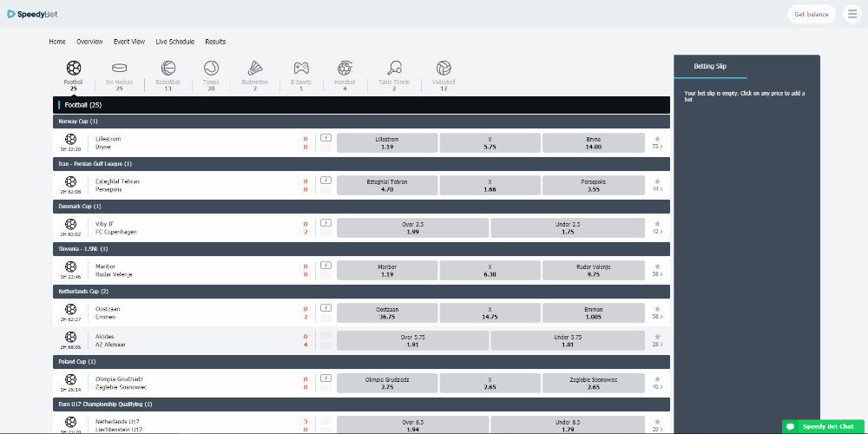Click lightning icon for Esteghlal Tehran match
The height and width of the screenshot is (434, 868).
click(x=326, y=181)
